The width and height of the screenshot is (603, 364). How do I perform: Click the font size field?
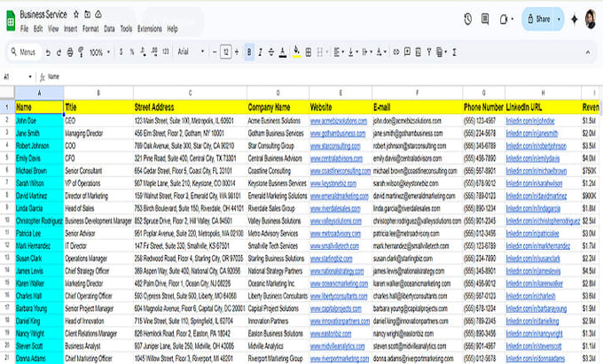point(226,52)
